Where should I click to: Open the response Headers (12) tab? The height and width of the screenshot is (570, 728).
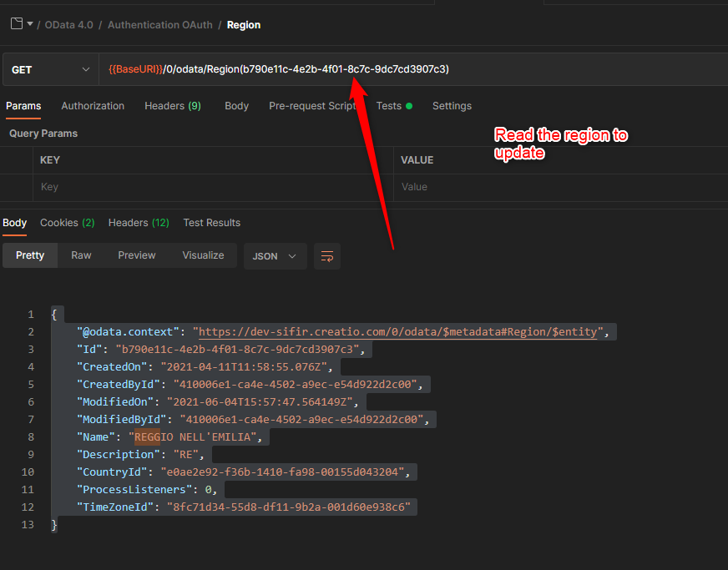point(139,223)
